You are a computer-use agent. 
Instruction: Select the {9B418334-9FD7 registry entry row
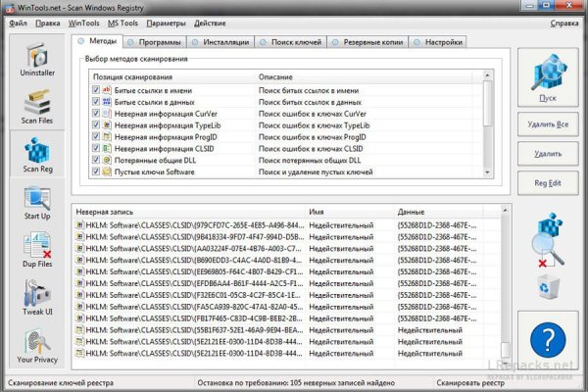[287, 237]
